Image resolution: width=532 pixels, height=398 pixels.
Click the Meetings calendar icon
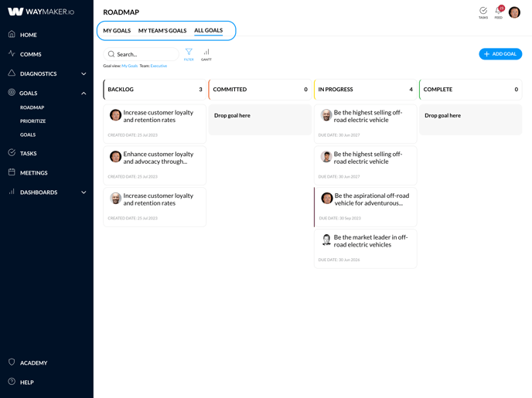12,172
